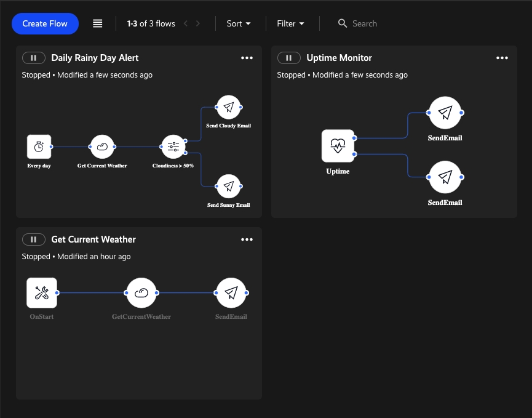Open more options menu for Uptime Monitor
The height and width of the screenshot is (418, 532).
502,58
